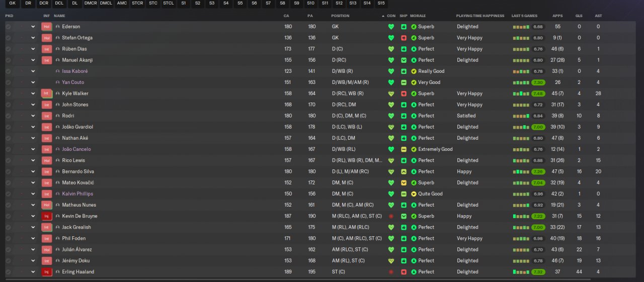Click Kyle Walker's last 5 games form bar

click(521, 93)
